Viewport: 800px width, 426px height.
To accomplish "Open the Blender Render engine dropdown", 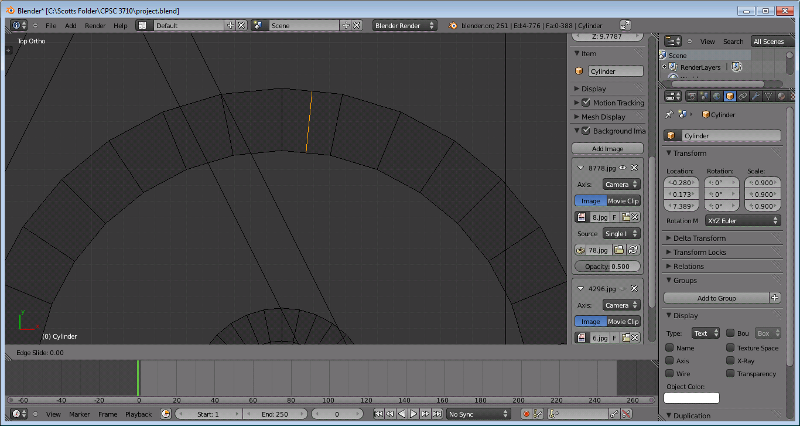I will [x=405, y=25].
